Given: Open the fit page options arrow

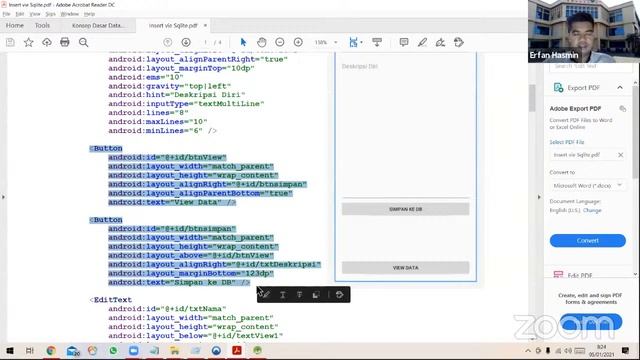Looking at the screenshot, I should [x=361, y=42].
